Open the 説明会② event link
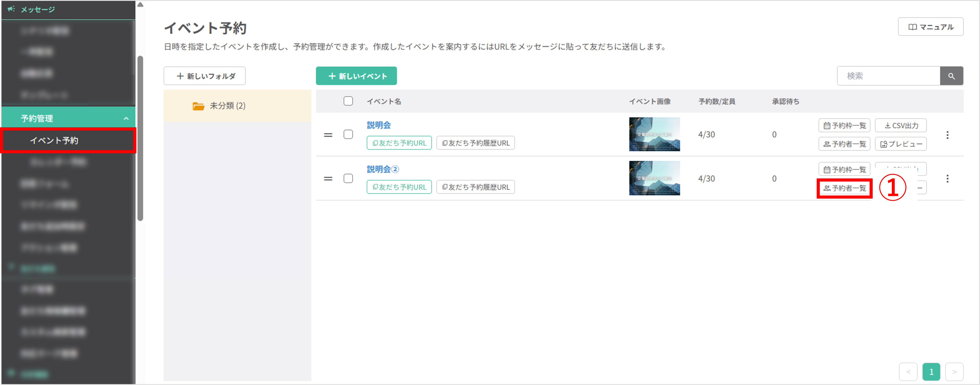 click(x=383, y=169)
